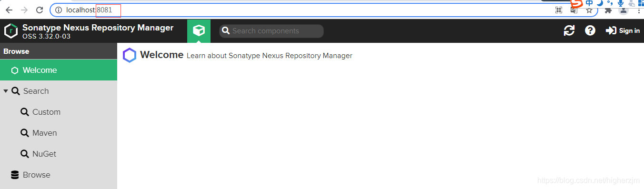Click the refresh icon in header
This screenshot has height=189, width=644.
pyautogui.click(x=569, y=30)
